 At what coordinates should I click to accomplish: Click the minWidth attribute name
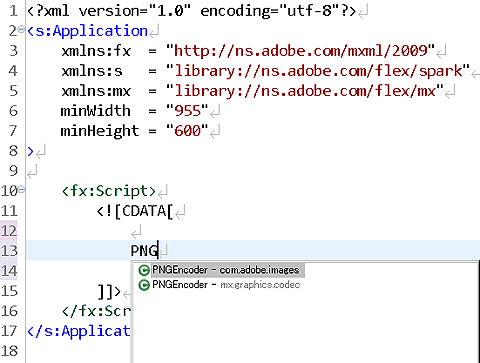click(95, 111)
